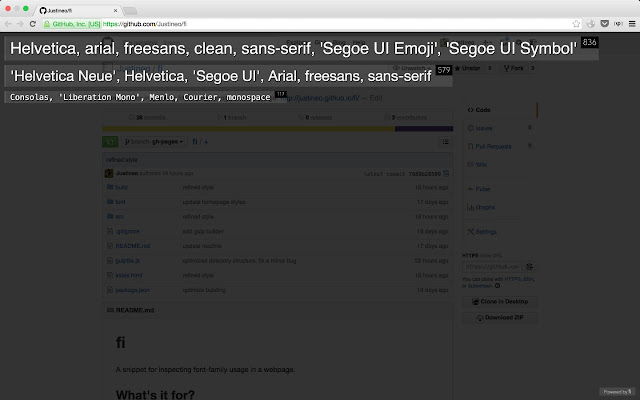
Task: Click the Download ZIP button
Action: pyautogui.click(x=501, y=318)
